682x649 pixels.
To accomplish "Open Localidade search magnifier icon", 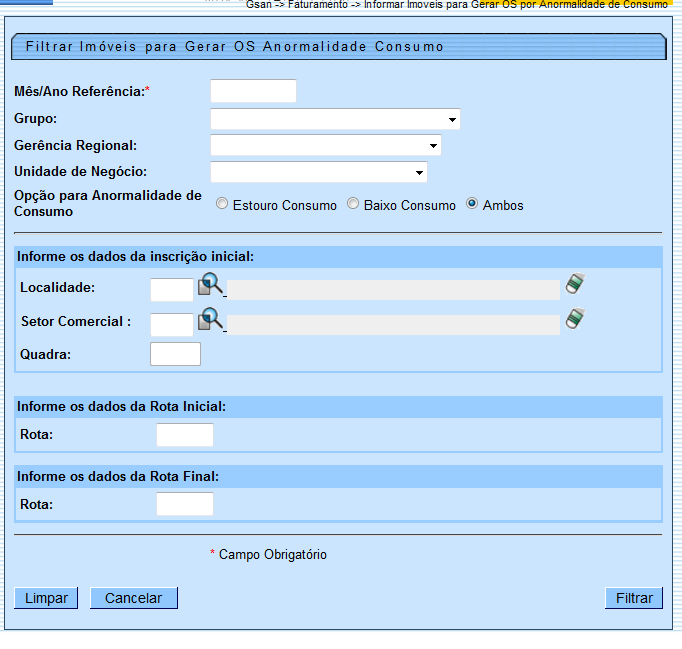I will pos(209,287).
